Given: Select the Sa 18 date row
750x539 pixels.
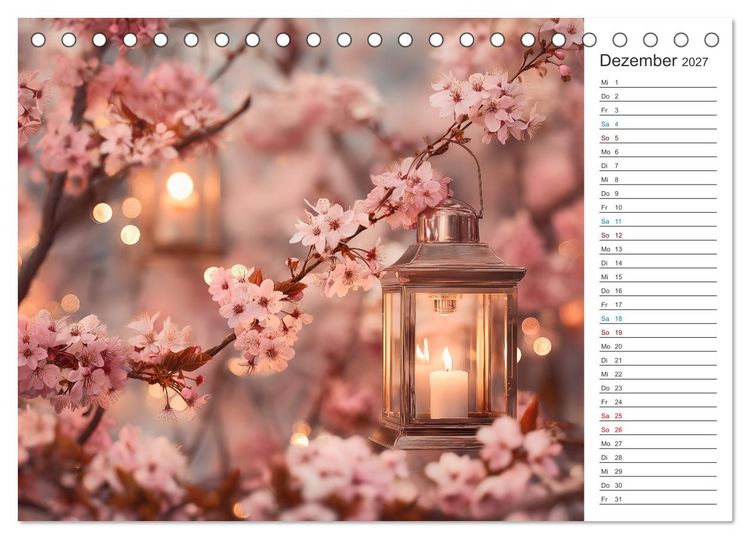Looking at the screenshot, I should point(658,318).
